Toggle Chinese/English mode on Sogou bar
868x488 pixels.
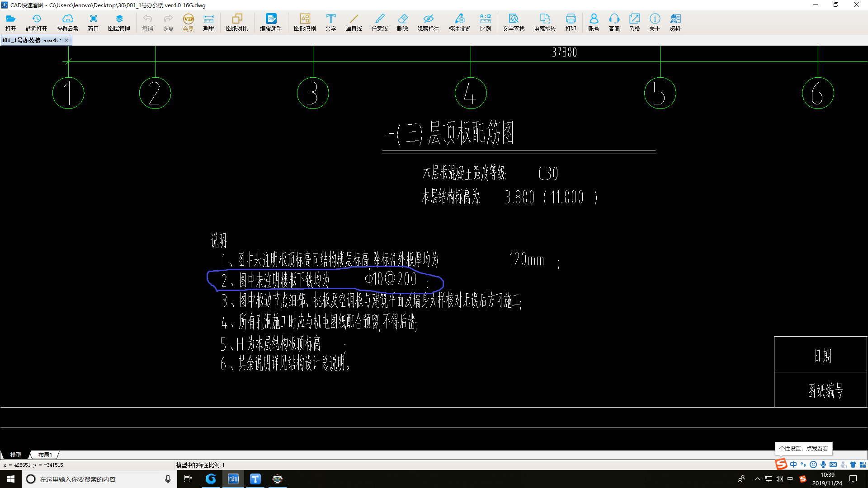(793, 465)
